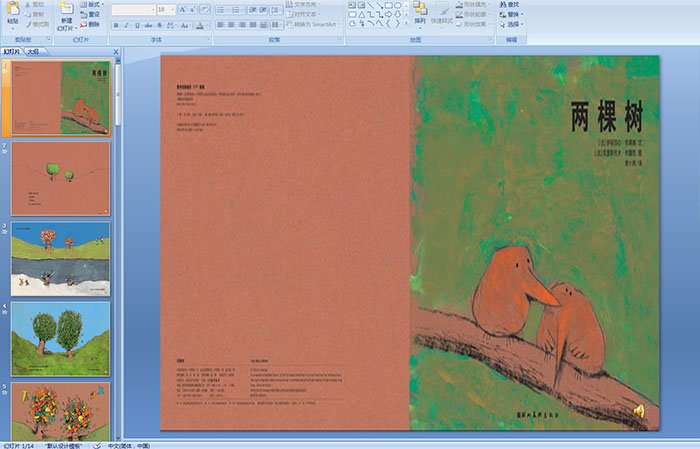Toggle Align Text Right
Viewport: 700px width, 449px height.
coord(242,25)
